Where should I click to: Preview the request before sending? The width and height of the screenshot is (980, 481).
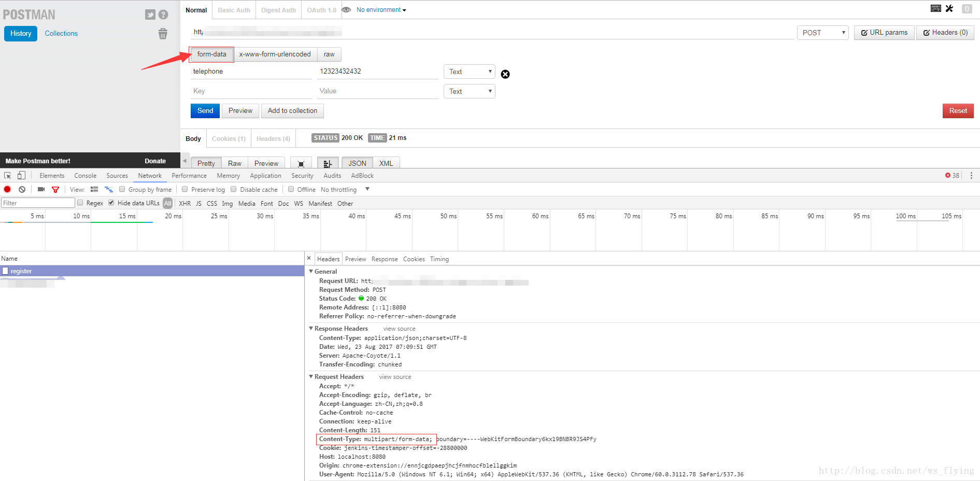point(240,110)
